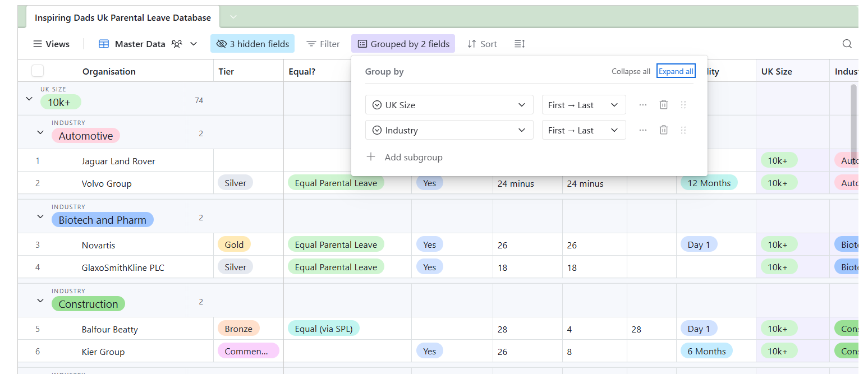Select the Kier Group cell
The height and width of the screenshot is (374, 868).
click(x=103, y=352)
